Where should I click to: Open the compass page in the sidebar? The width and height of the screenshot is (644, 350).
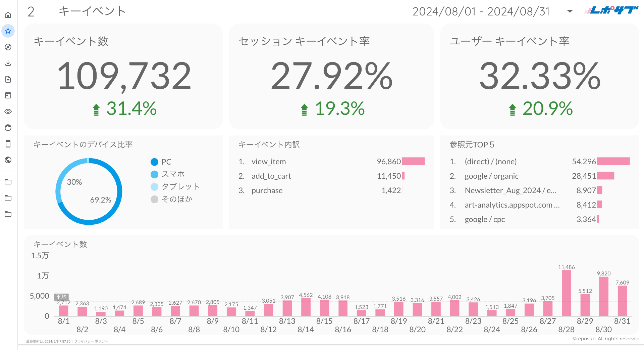pos(8,47)
